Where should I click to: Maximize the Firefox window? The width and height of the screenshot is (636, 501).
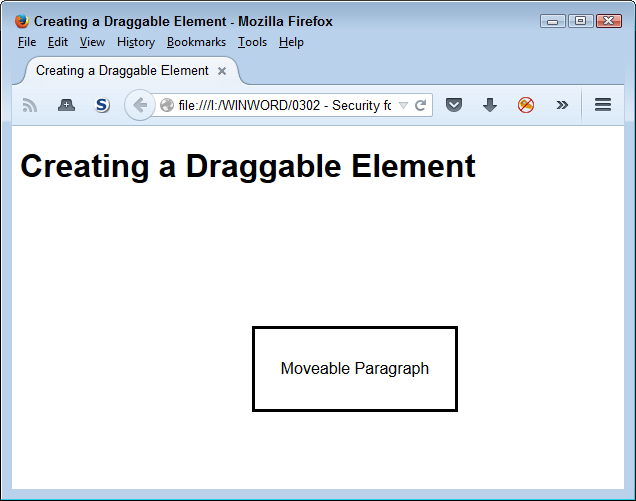click(580, 21)
